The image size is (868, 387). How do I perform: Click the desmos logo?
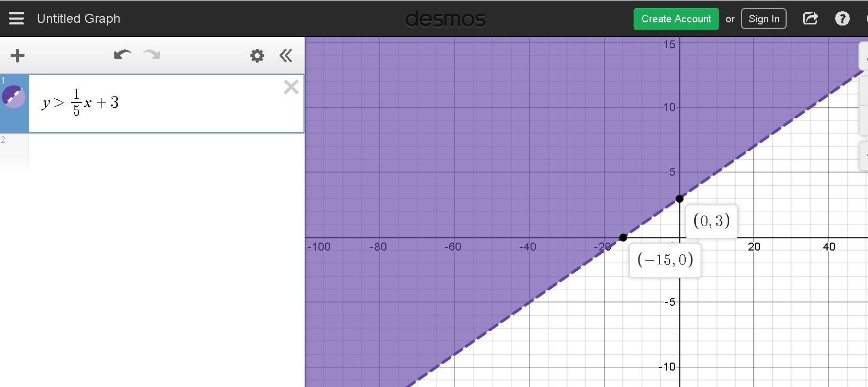[x=445, y=19]
